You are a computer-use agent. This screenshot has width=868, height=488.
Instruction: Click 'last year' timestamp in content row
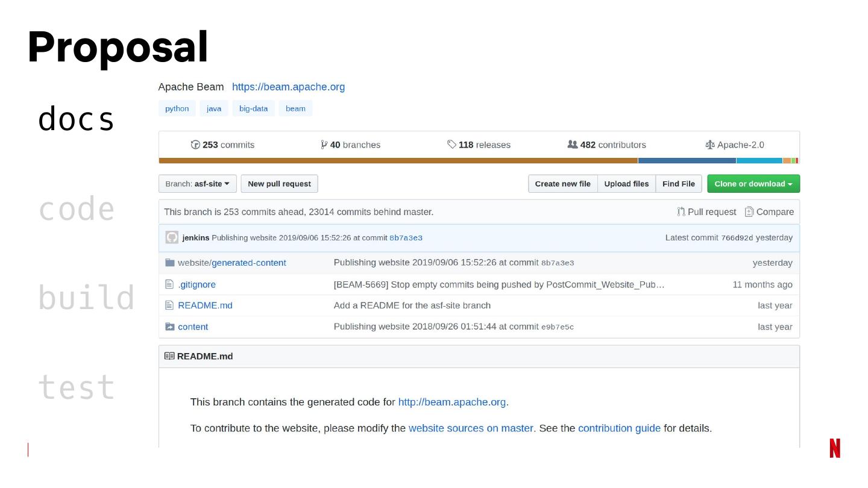[x=775, y=327]
